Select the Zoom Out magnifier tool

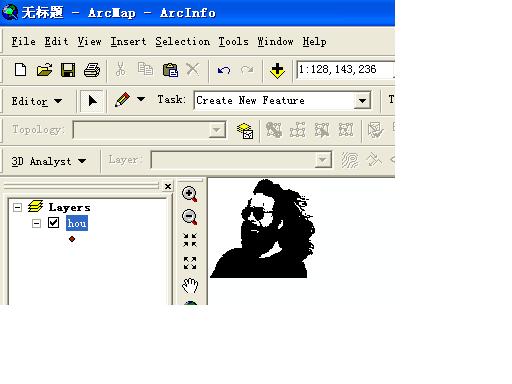pyautogui.click(x=189, y=217)
